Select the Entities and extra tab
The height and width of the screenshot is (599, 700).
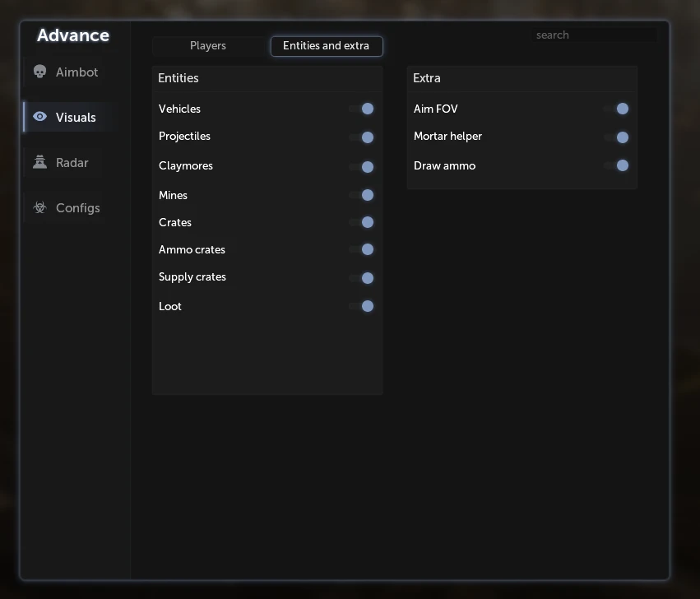click(x=327, y=46)
